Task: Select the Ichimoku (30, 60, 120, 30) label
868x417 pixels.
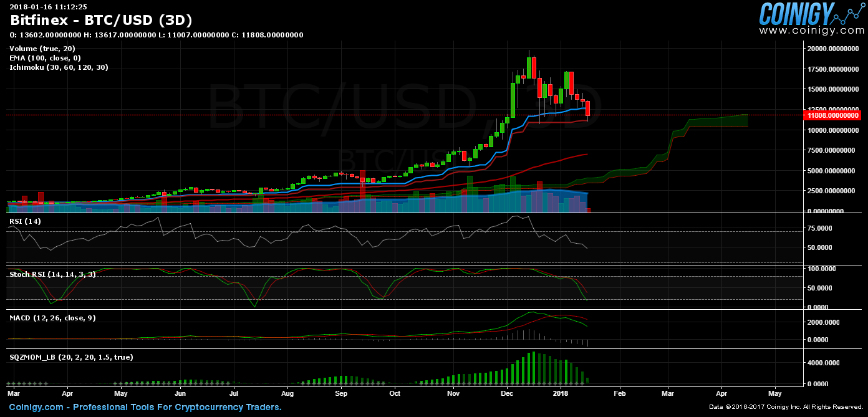Action: (59, 67)
